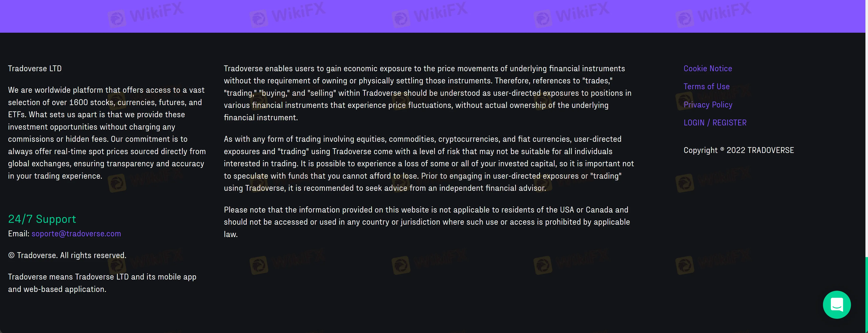Click the 24/7 Support heading
Screen dimensions: 868x333
click(x=42, y=219)
